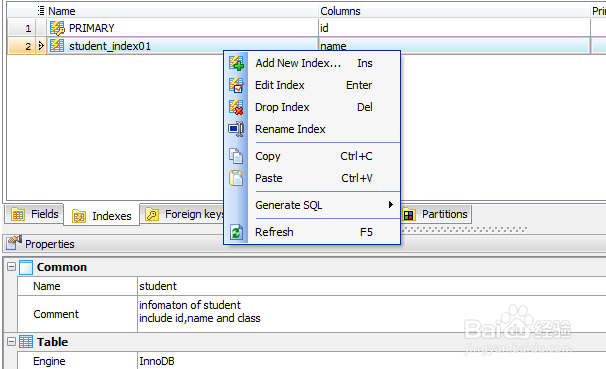This screenshot has height=369, width=606.
Task: Switch to the Partitions tab
Action: click(436, 214)
